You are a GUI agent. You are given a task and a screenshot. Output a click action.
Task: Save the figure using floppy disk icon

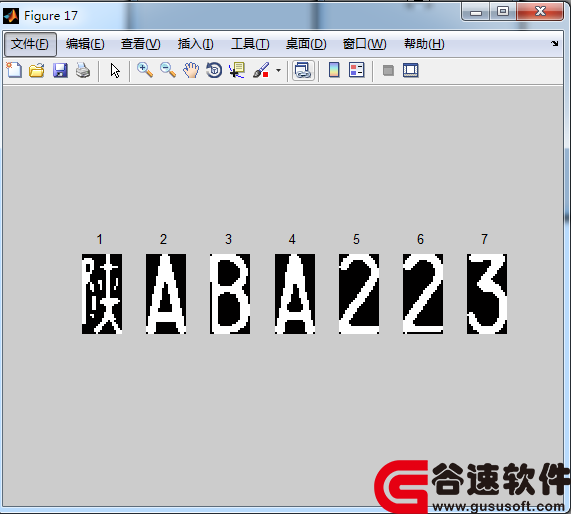60,70
